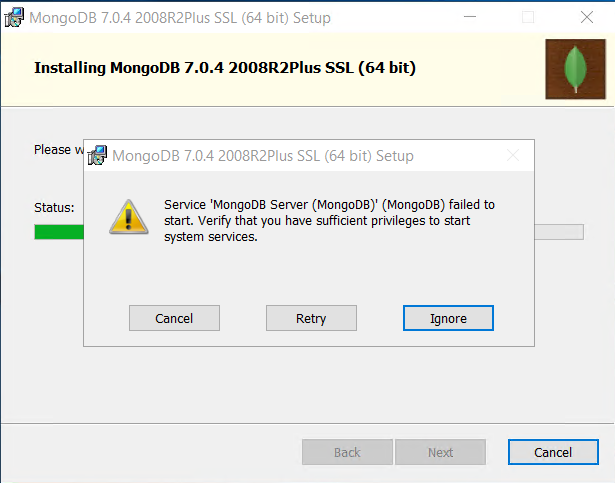Click the green filled part of the progress bar
This screenshot has height=483, width=615.
point(58,232)
